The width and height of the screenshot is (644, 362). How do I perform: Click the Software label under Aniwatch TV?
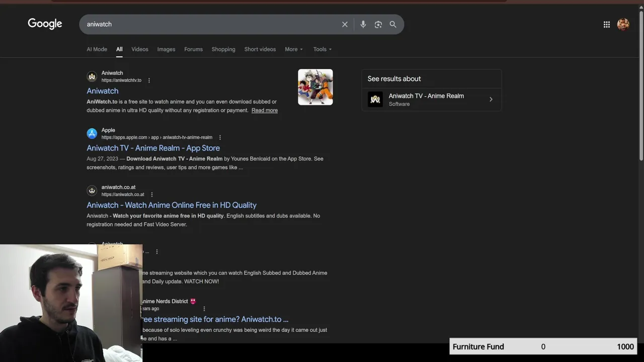click(399, 104)
